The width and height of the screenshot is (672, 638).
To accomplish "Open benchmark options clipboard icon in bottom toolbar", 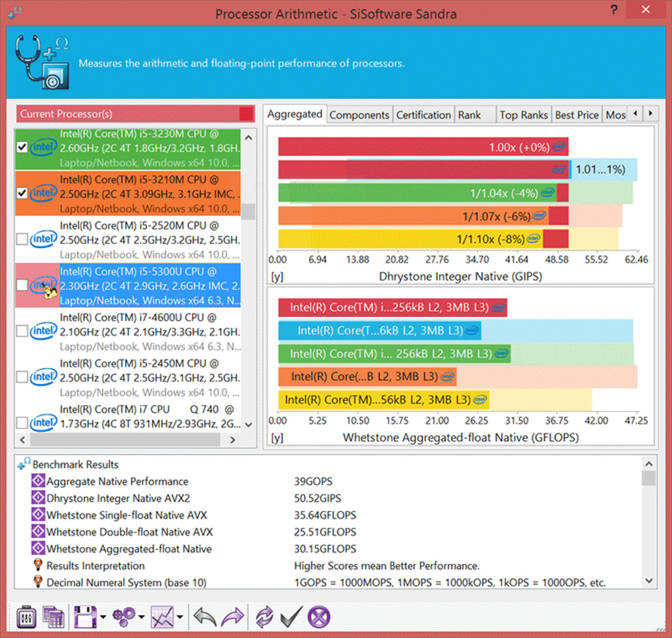I will click(x=26, y=617).
